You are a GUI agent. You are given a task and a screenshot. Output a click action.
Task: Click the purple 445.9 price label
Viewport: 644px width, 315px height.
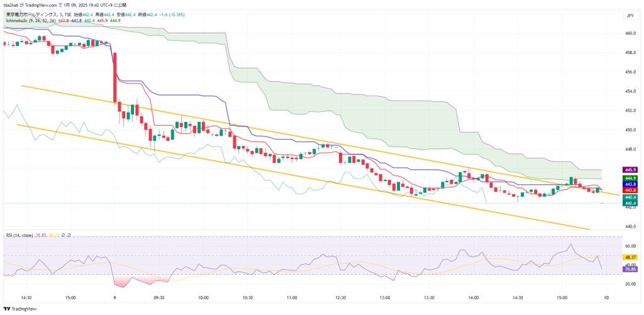[630, 170]
